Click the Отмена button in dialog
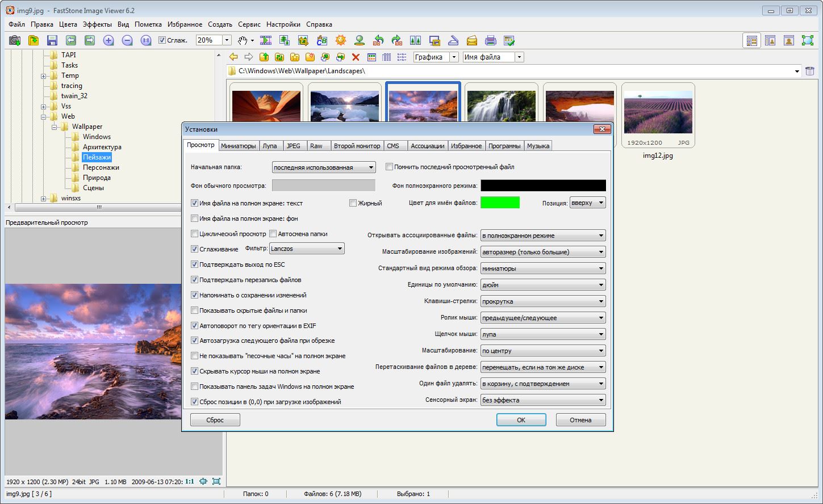Screen dimensions: 823x504 pyautogui.click(x=580, y=420)
